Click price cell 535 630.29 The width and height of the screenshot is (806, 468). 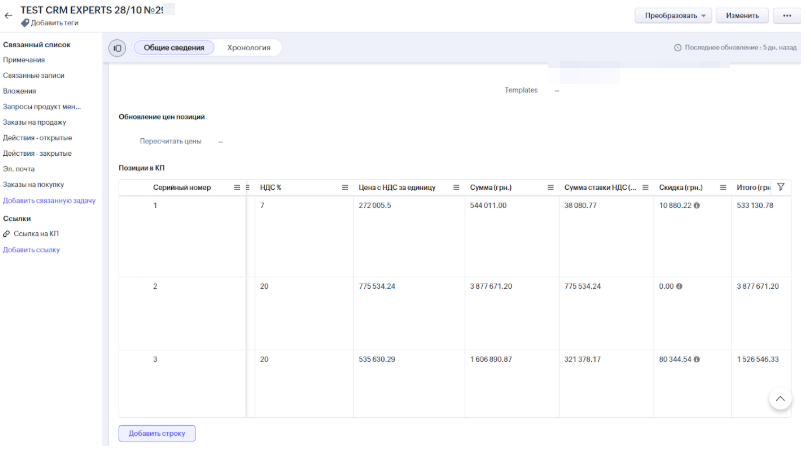(377, 359)
